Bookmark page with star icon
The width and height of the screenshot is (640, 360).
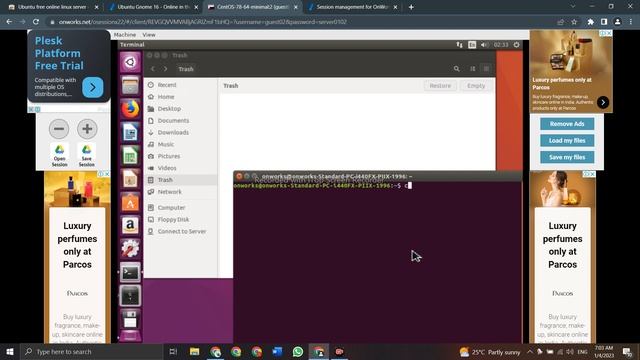tap(574, 22)
